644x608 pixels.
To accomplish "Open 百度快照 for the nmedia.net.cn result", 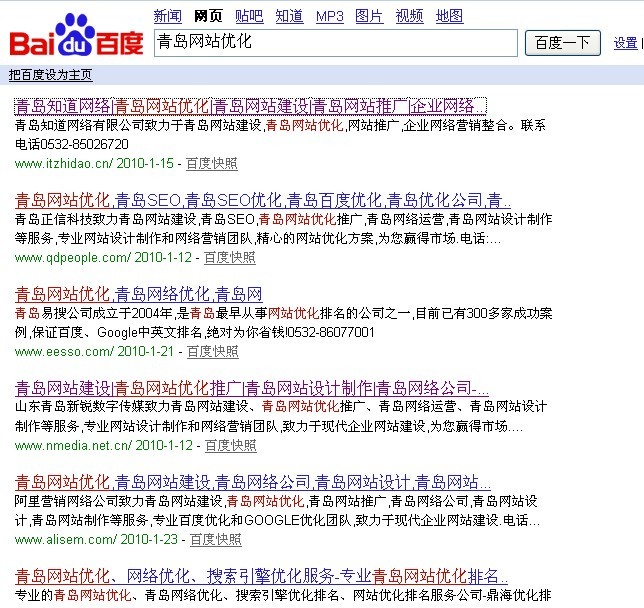I will (229, 445).
